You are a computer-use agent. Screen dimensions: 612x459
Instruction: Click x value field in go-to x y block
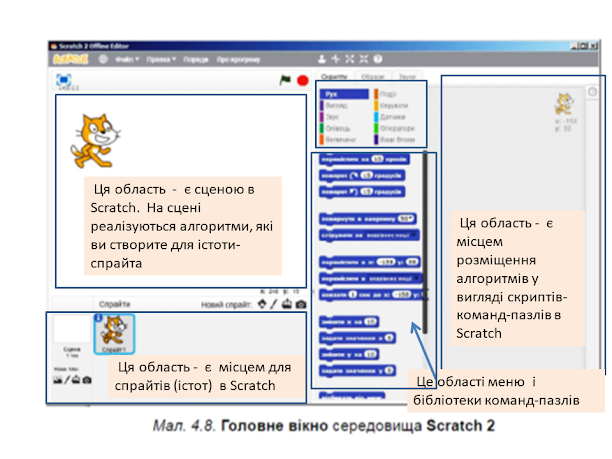386,262
